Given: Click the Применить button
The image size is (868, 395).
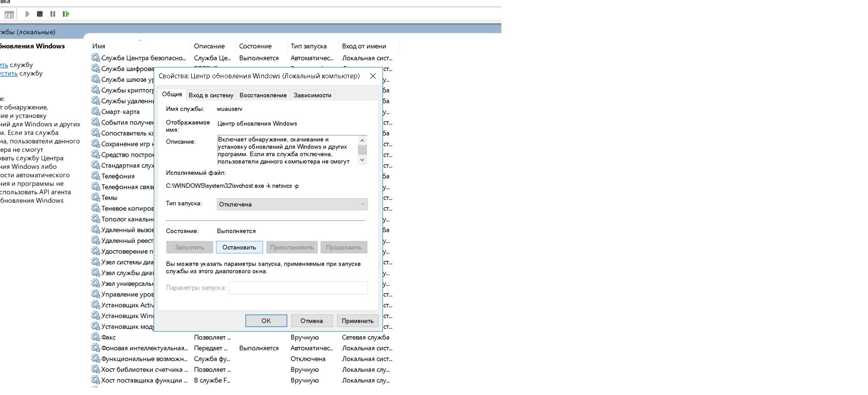Looking at the screenshot, I should (357, 321).
